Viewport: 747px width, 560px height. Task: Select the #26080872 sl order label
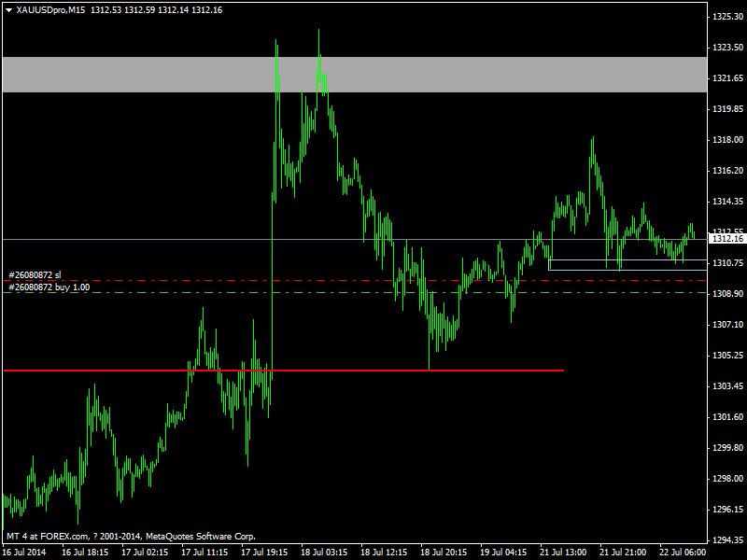pos(35,274)
